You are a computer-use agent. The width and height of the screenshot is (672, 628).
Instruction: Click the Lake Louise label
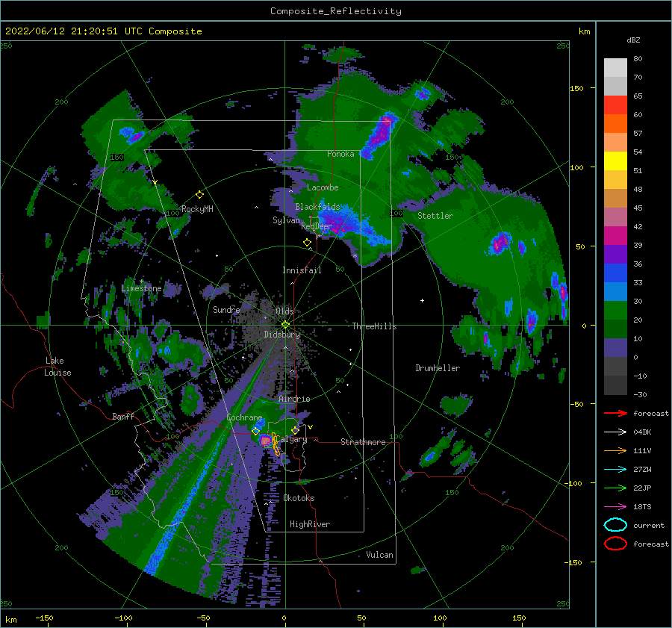pos(57,367)
